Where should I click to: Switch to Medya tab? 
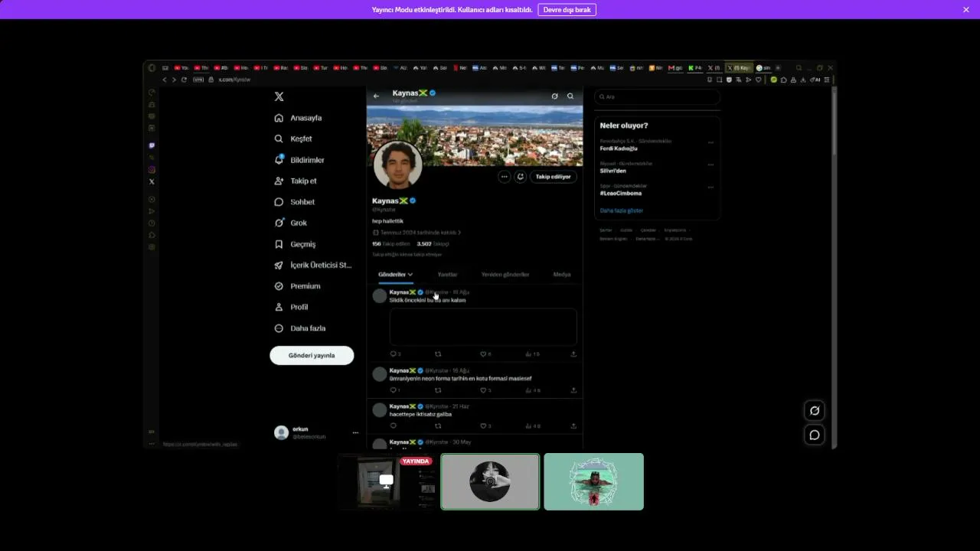[x=562, y=275]
